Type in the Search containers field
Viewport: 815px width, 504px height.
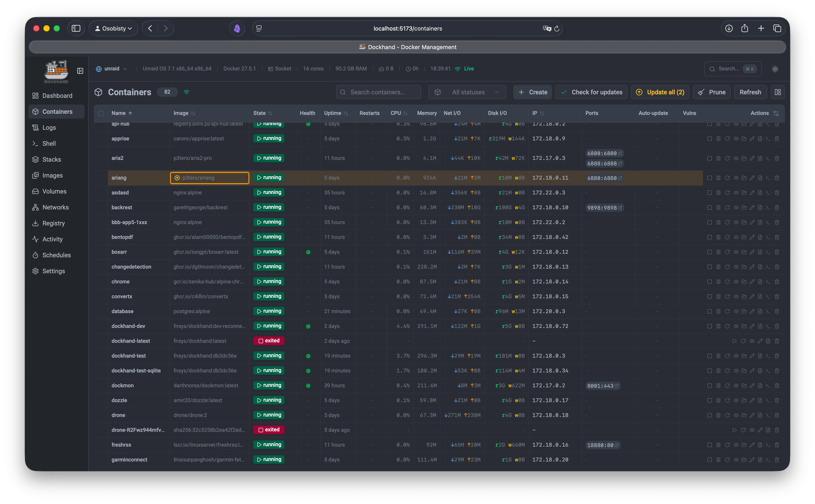click(x=378, y=92)
